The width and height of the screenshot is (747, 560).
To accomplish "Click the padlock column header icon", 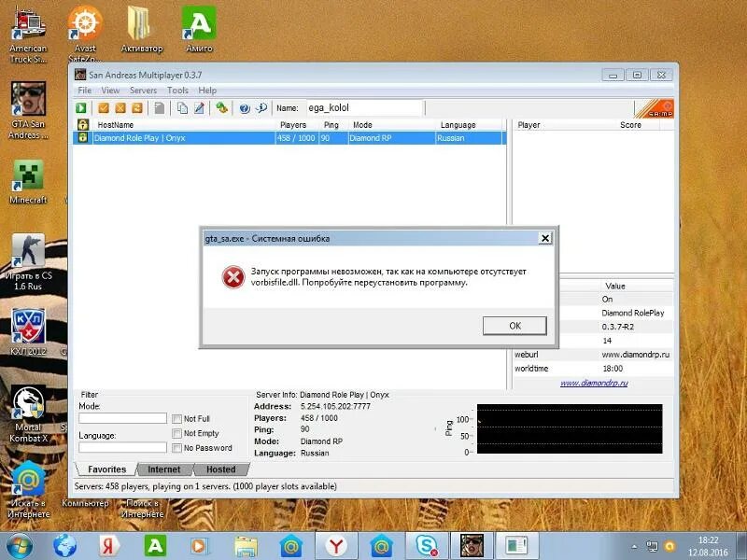I will (83, 125).
